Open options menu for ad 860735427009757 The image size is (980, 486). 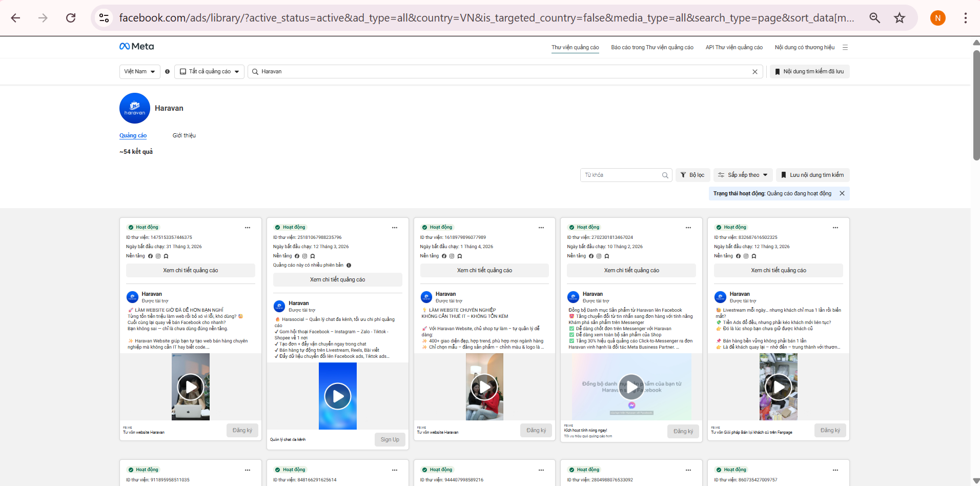coord(835,470)
